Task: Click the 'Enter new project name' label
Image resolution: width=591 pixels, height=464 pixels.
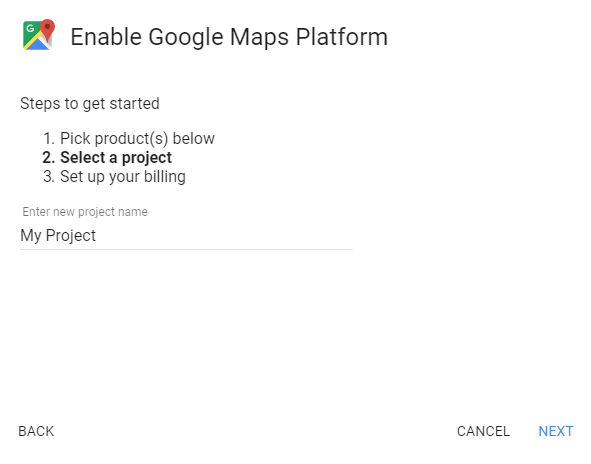Action: click(85, 212)
